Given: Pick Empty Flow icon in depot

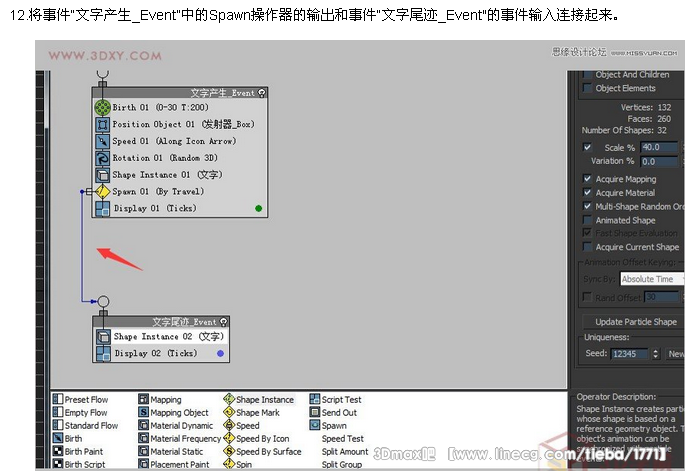Looking at the screenshot, I should 58,412.
